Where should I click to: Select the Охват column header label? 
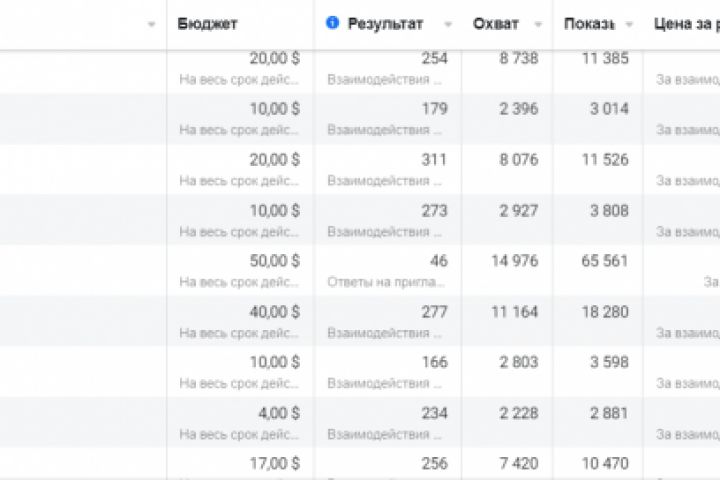click(495, 23)
